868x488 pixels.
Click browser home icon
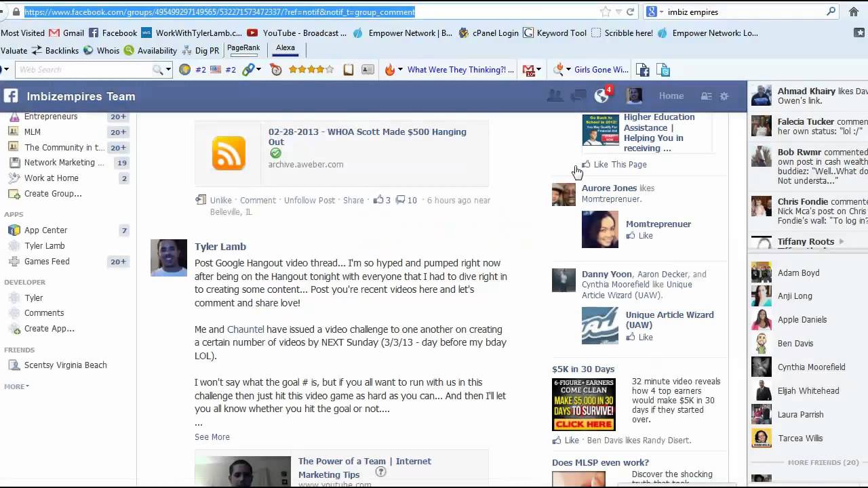[854, 12]
